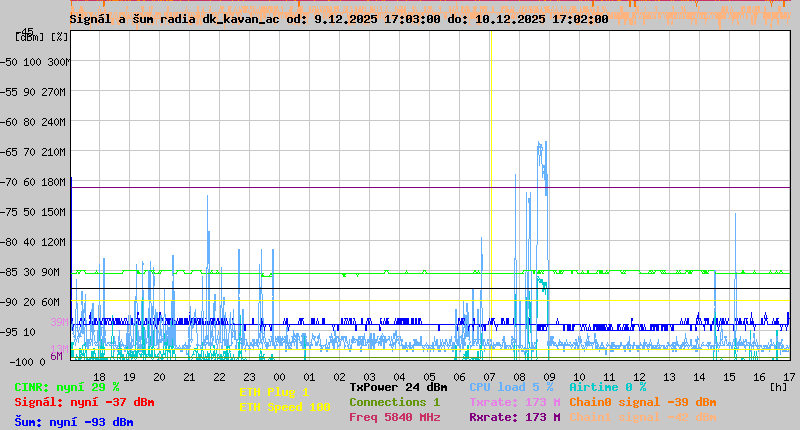Screen dimensions: 800x430
Task: Click the 00 hour mark on time axis
Action: point(279,376)
